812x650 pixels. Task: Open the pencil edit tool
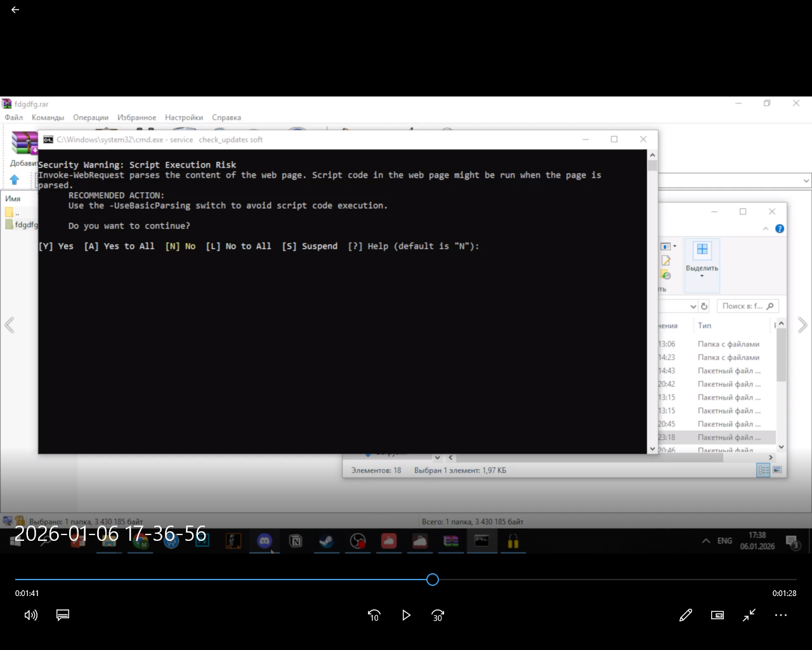point(686,615)
